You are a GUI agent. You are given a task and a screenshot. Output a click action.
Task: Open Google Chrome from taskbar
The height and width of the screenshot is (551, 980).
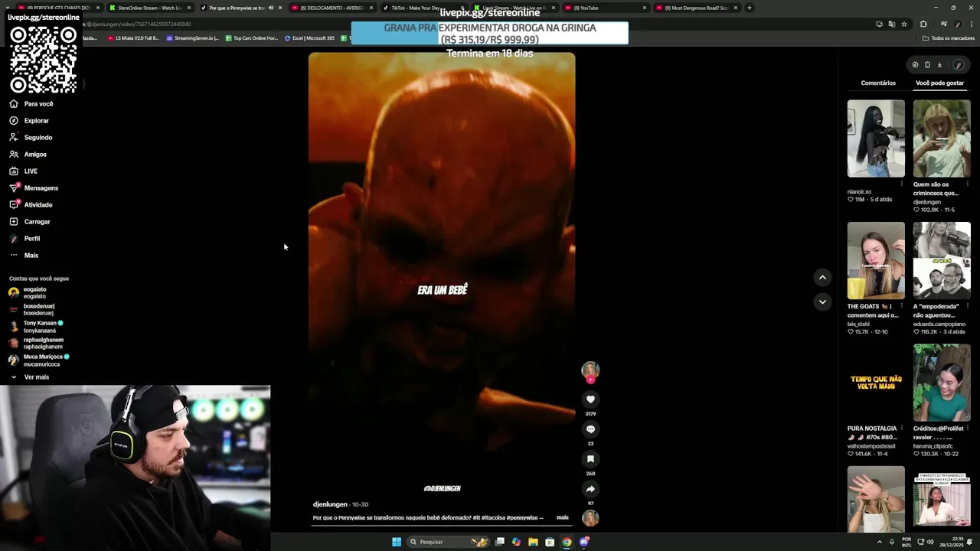click(567, 542)
